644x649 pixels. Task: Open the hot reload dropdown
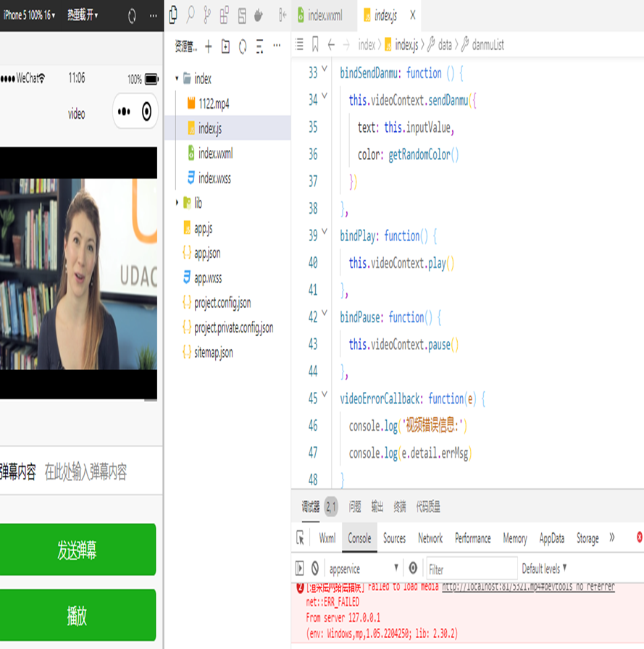(83, 15)
